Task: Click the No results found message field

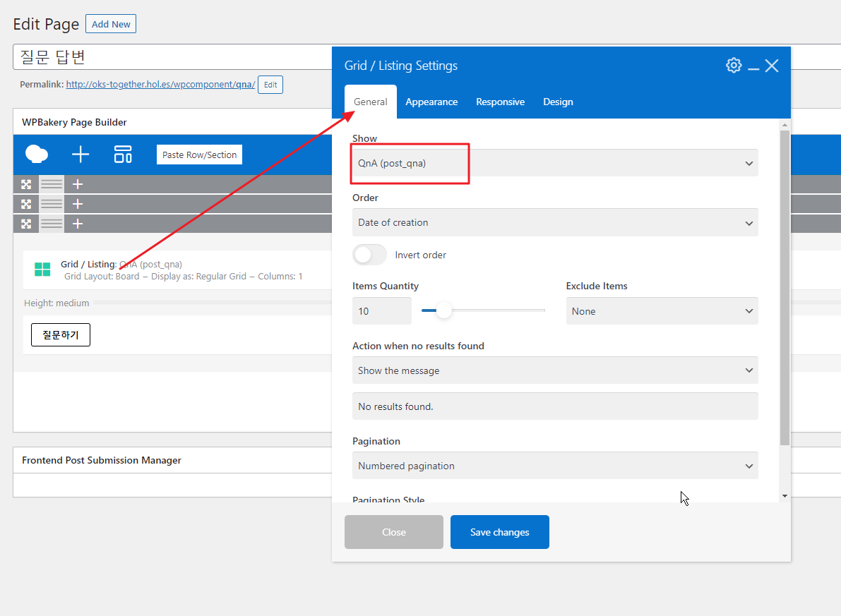Action: click(555, 406)
